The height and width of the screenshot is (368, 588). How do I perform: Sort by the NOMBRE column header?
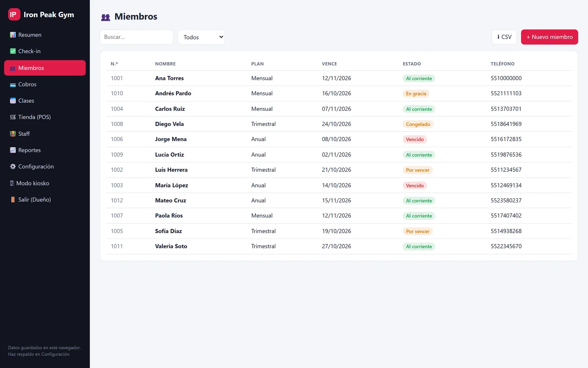[165, 64]
